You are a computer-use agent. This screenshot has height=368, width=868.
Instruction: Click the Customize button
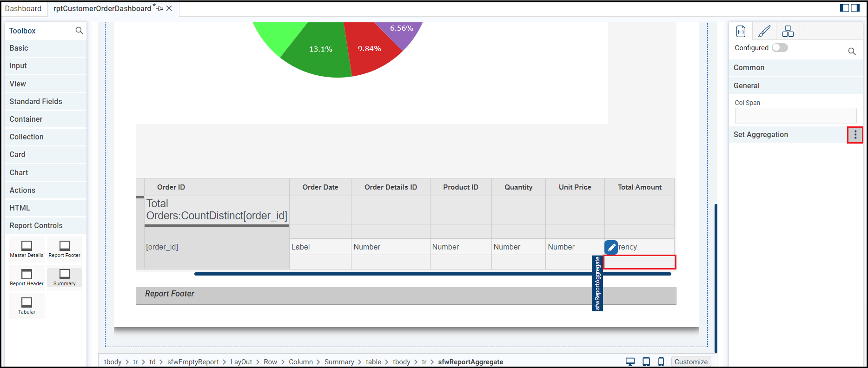pos(691,362)
